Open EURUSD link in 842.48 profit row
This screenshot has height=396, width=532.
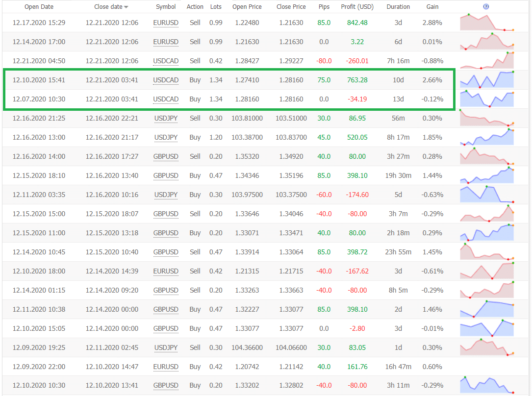pyautogui.click(x=166, y=23)
